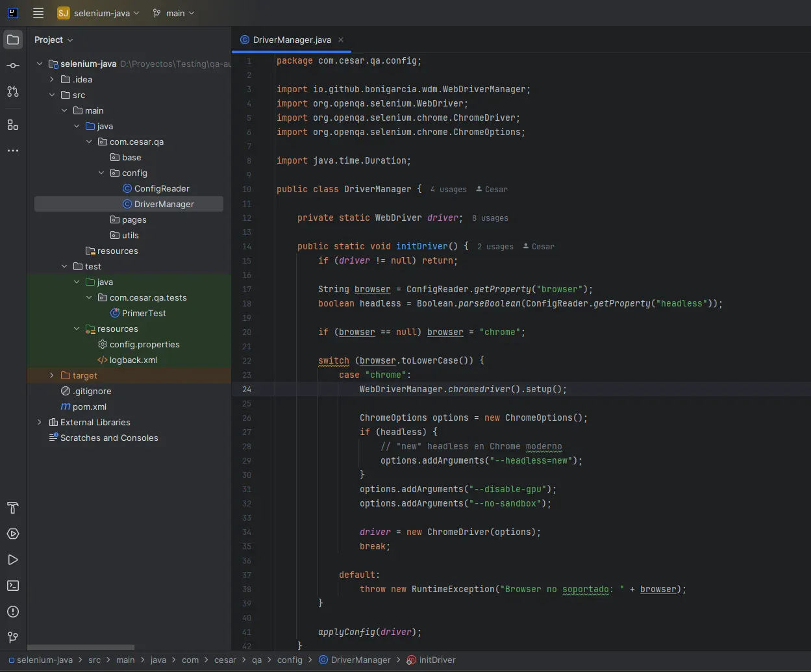Viewport: 811px width, 672px height.
Task: Click initDriver in the breadcrumb bar
Action: coord(436,660)
